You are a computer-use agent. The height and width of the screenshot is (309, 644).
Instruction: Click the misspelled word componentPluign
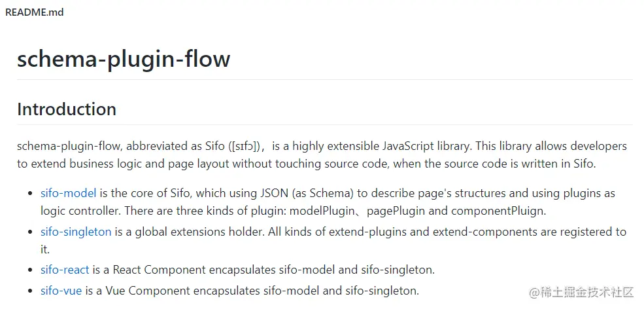[498, 211]
